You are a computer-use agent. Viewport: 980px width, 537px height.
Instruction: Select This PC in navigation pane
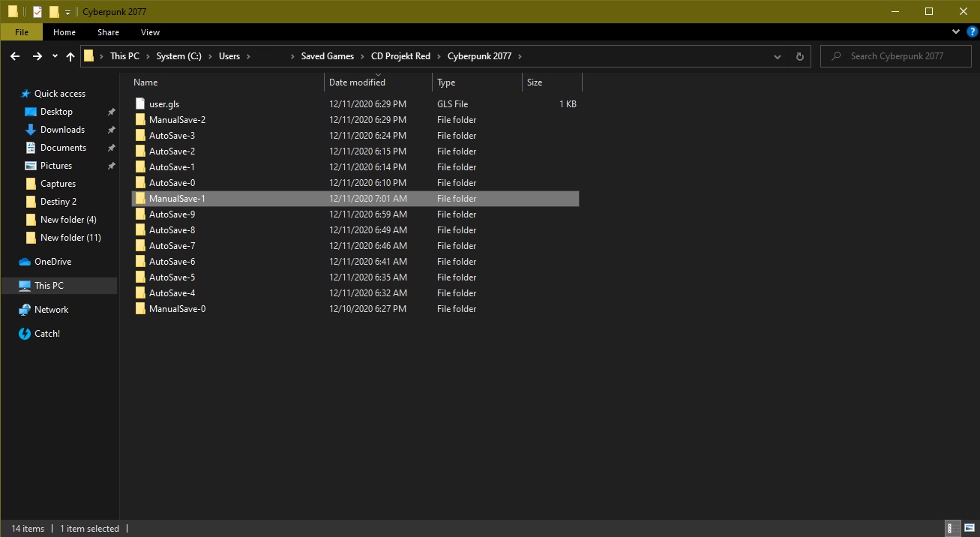coord(49,286)
